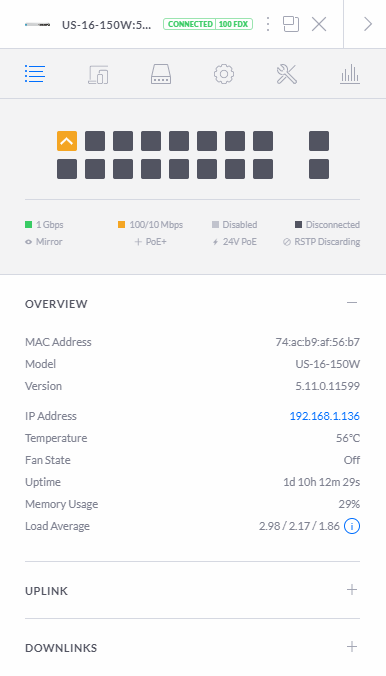Expand the DOWNLINKS section
The height and width of the screenshot is (676, 386).
coord(352,647)
